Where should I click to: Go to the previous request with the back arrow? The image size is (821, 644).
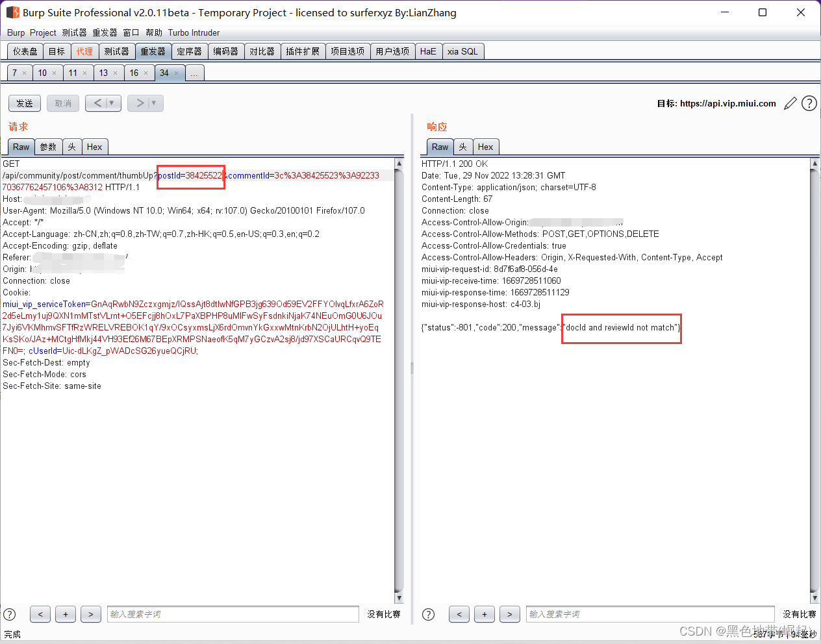(x=97, y=103)
